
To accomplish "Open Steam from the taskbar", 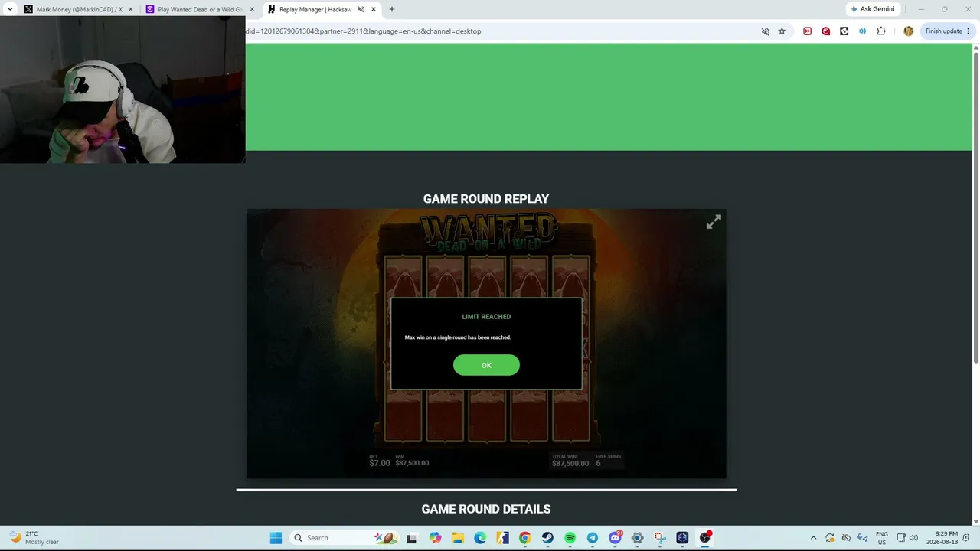I will click(x=547, y=538).
